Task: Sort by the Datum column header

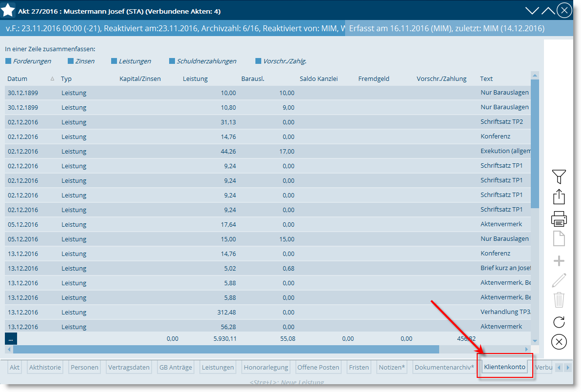Action: pyautogui.click(x=18, y=79)
